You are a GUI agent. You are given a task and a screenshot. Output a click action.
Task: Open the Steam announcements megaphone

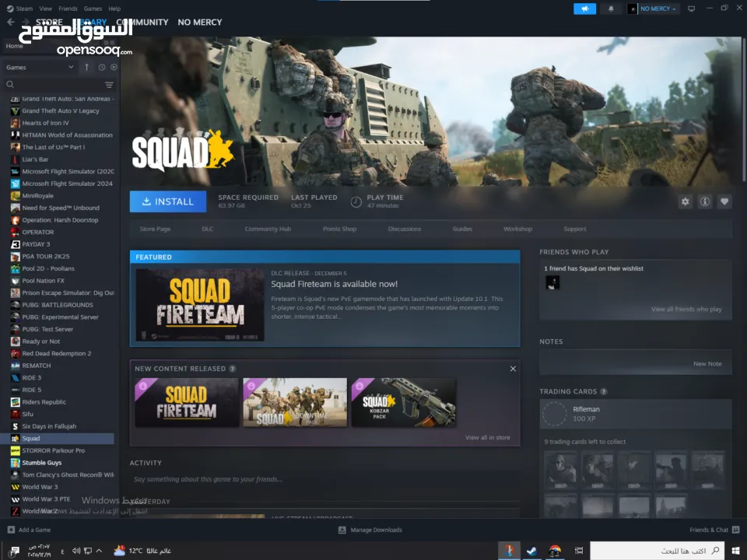584,9
